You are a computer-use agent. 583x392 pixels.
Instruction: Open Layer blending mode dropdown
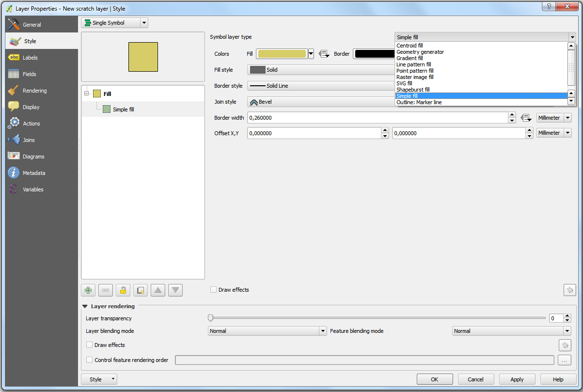click(x=268, y=331)
